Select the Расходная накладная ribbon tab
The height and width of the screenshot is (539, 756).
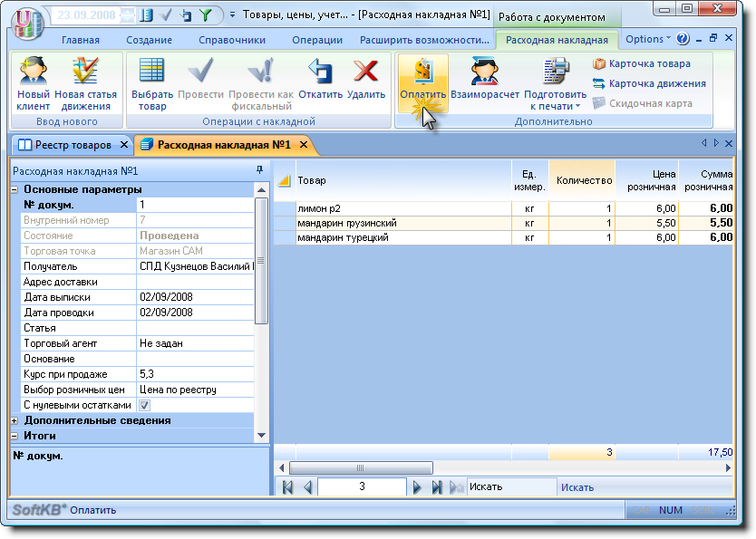point(557,40)
